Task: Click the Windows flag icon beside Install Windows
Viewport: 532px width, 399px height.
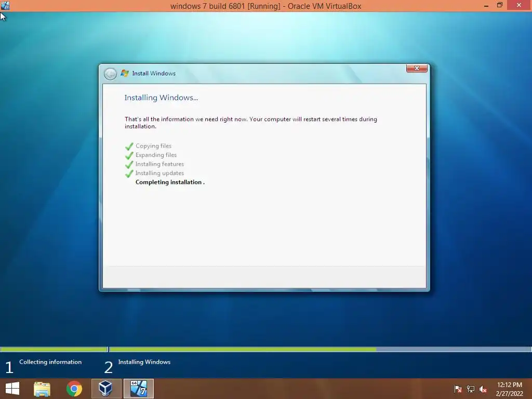Action: [125, 73]
